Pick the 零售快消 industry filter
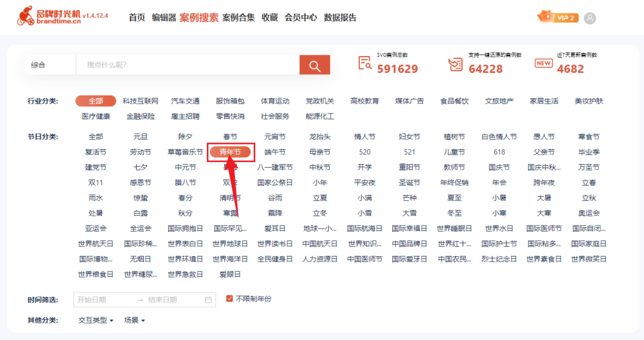Viewport: 644px width, 340px height. [230, 116]
